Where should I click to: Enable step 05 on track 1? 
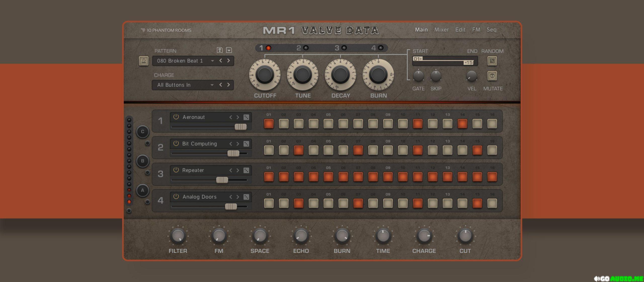click(328, 124)
